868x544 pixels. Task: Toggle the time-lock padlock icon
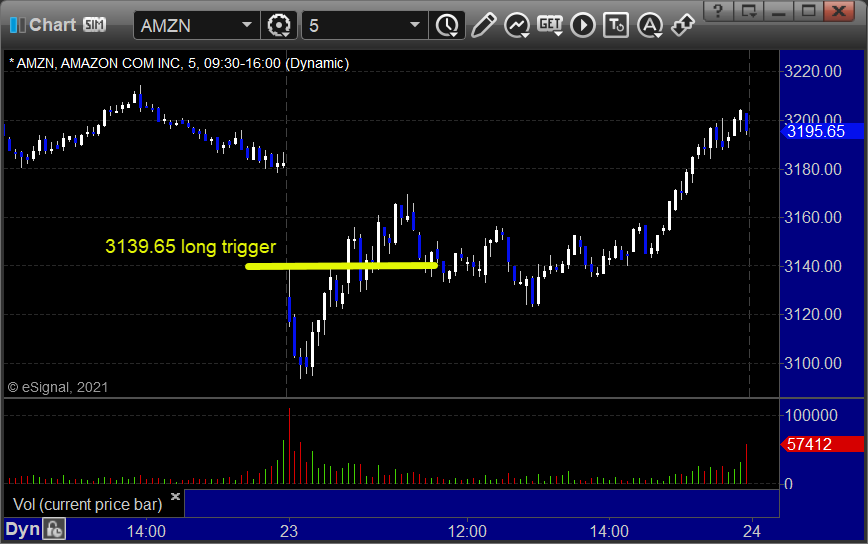(54, 530)
